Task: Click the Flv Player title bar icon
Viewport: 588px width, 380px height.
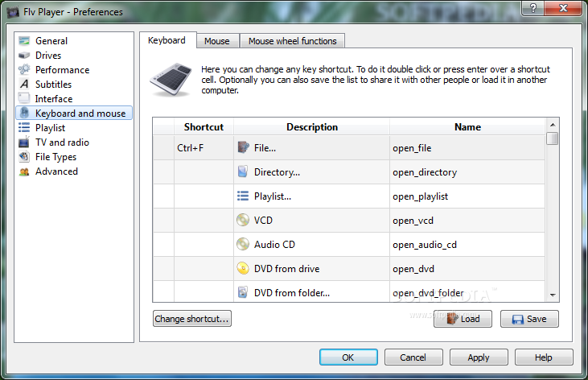Action: [x=13, y=12]
